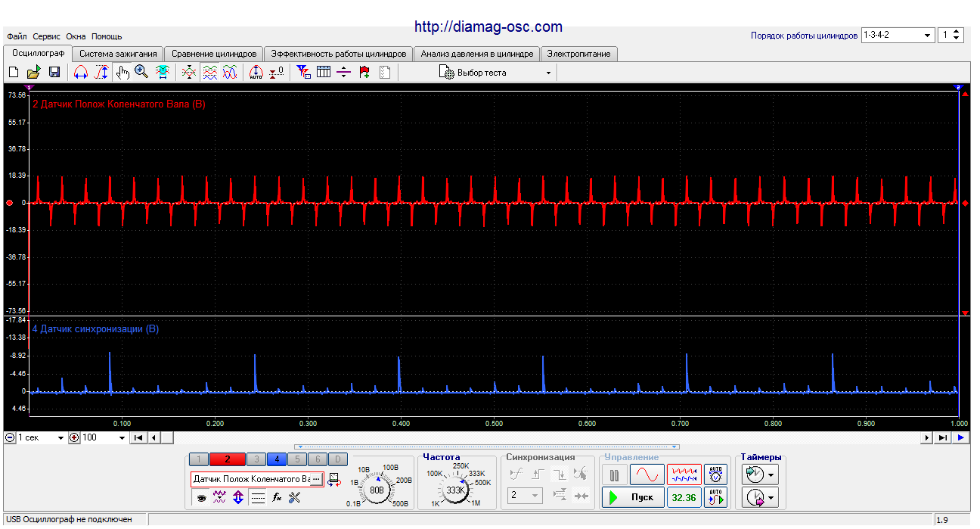Switch to Система зажигания tab
The width and height of the screenshot is (980, 529).
(x=118, y=54)
